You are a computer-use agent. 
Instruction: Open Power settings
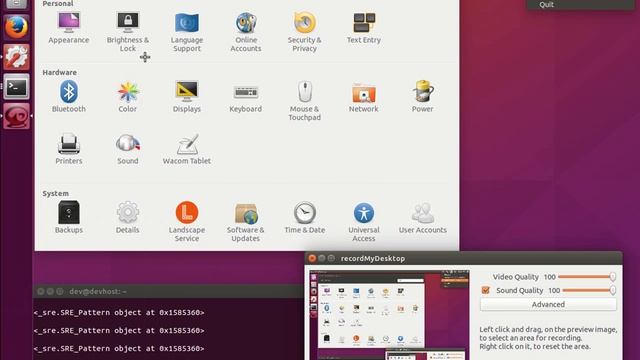422,96
